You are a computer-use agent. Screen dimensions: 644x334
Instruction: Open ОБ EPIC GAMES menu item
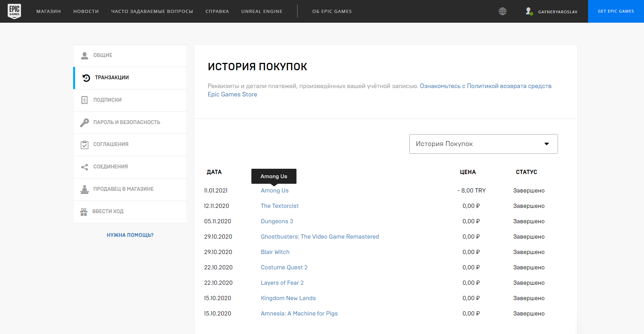(332, 11)
